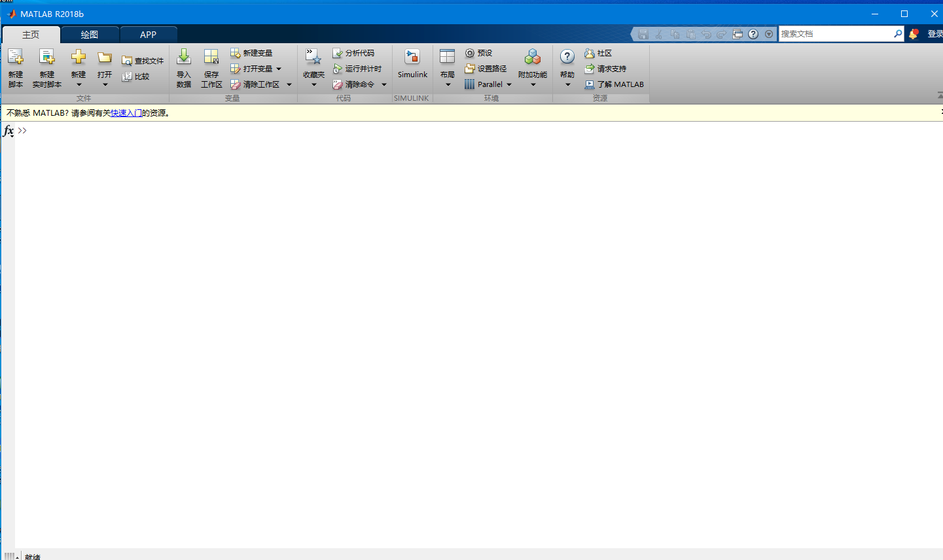Focus the 搜索文档 search field
The height and width of the screenshot is (560, 943).
[836, 34]
